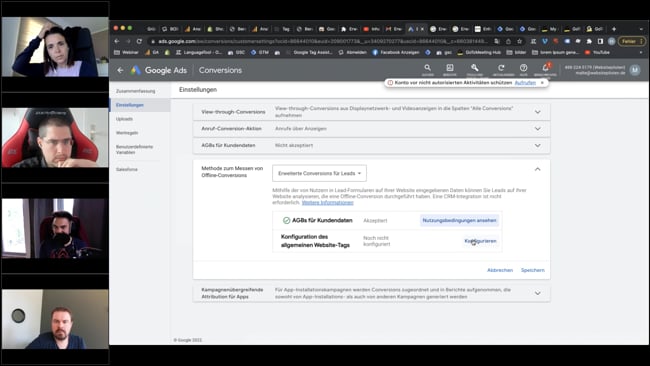The width and height of the screenshot is (650, 366).
Task: Open the GTM bookmark
Action: coord(260,53)
